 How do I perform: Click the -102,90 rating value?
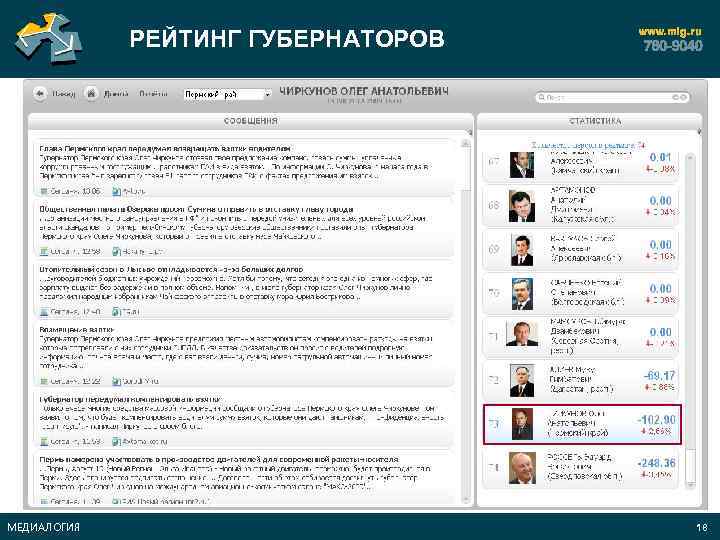(657, 420)
